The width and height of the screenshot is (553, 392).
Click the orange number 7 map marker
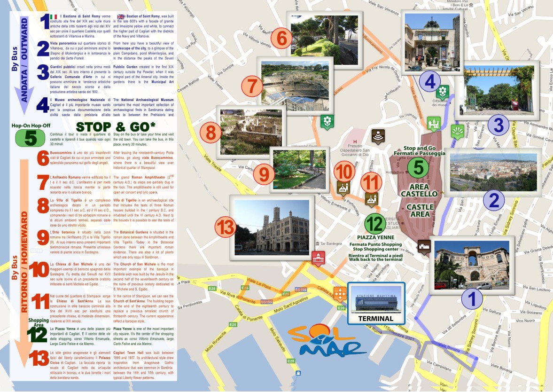point(252,86)
